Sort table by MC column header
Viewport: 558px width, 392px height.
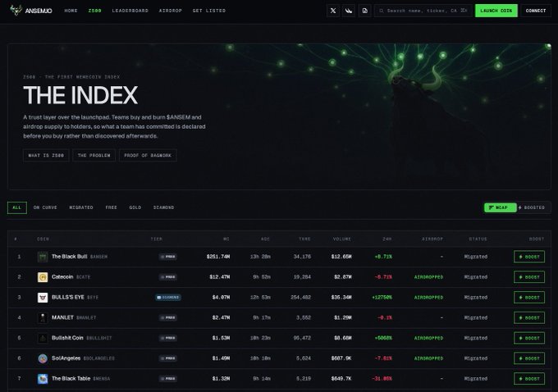click(x=226, y=239)
